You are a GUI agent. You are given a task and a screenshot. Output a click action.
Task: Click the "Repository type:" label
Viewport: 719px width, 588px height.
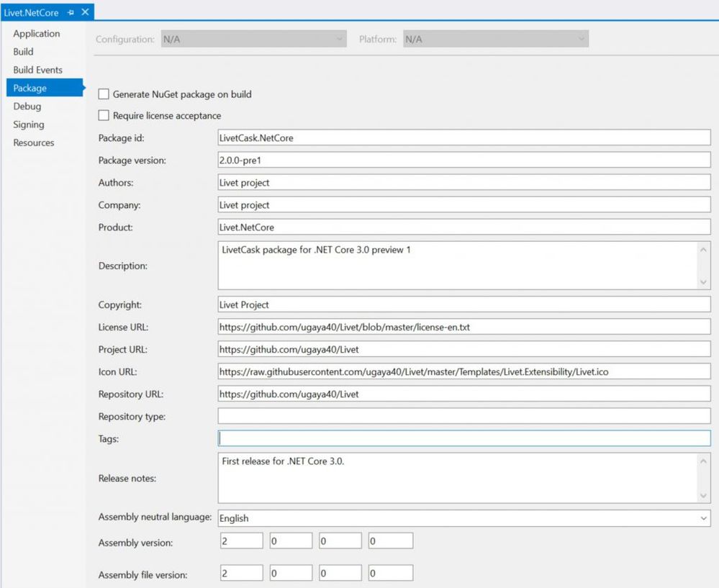[132, 417]
